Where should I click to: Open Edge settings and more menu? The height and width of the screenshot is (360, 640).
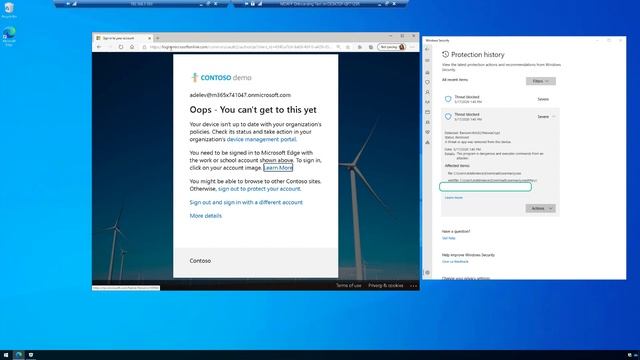412,47
